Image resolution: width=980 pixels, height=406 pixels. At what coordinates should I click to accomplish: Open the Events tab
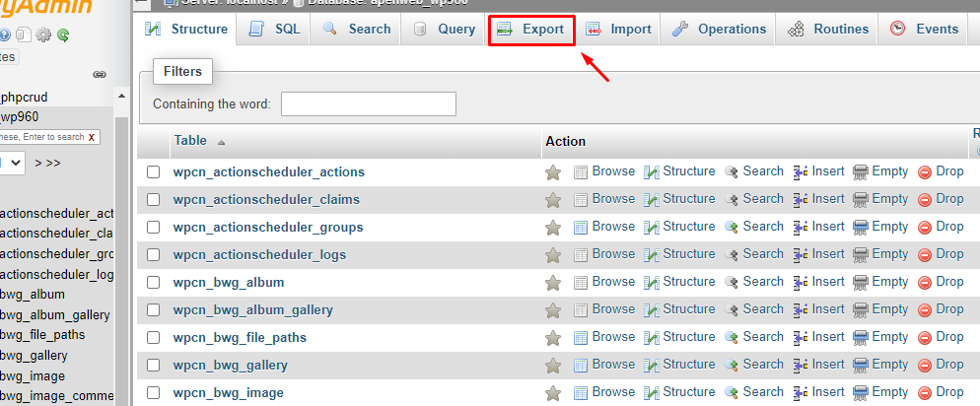click(925, 30)
